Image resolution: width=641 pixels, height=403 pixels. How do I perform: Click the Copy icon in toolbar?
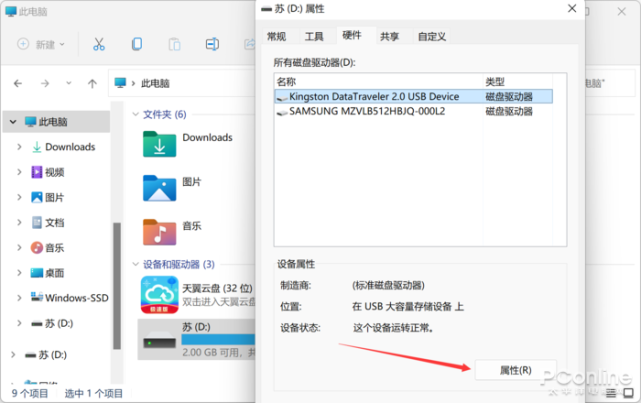click(x=137, y=44)
